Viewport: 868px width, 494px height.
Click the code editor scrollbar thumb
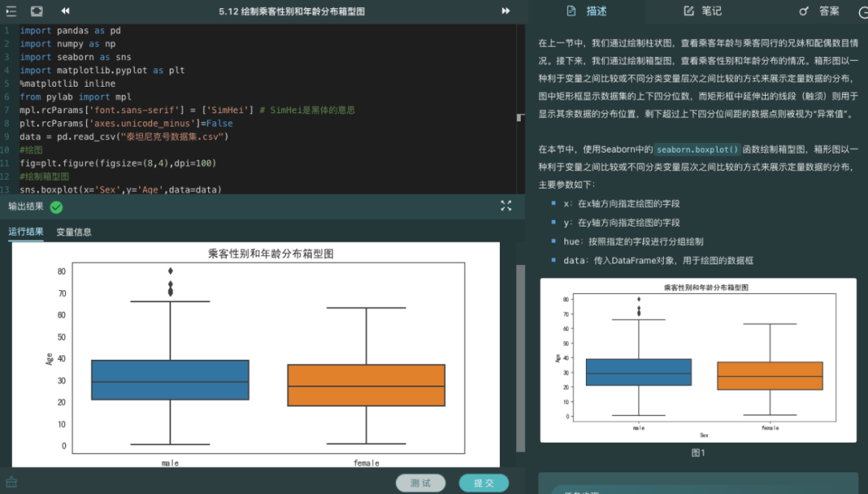point(519,117)
